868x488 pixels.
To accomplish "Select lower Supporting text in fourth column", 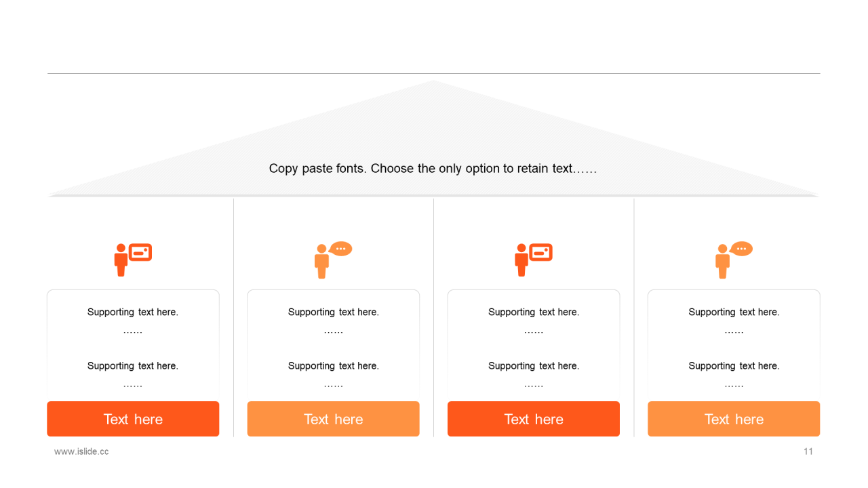I will 734,366.
